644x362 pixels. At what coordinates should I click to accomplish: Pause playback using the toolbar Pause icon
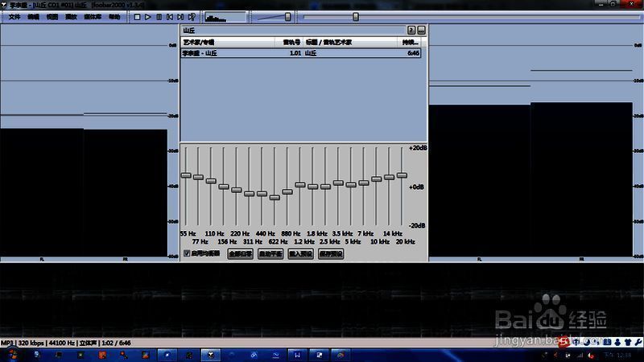click(159, 16)
